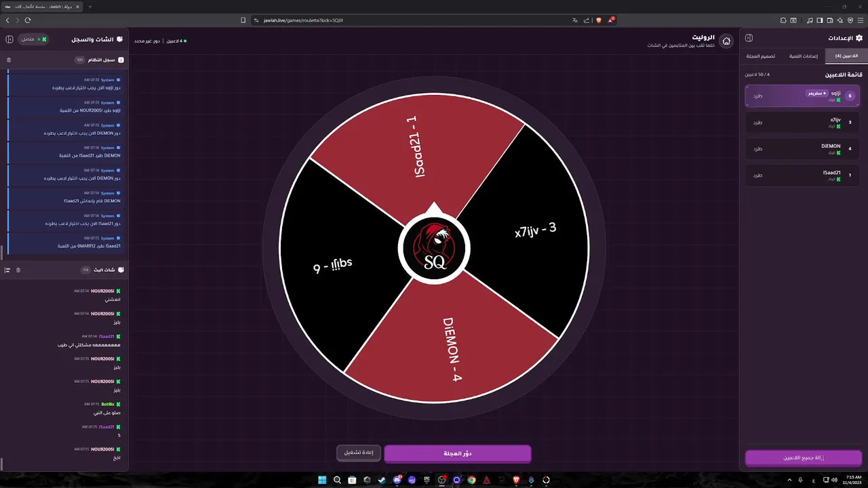Collapse the settings panel with sidebar icon
Screen dimensions: 868x488
click(x=749, y=38)
